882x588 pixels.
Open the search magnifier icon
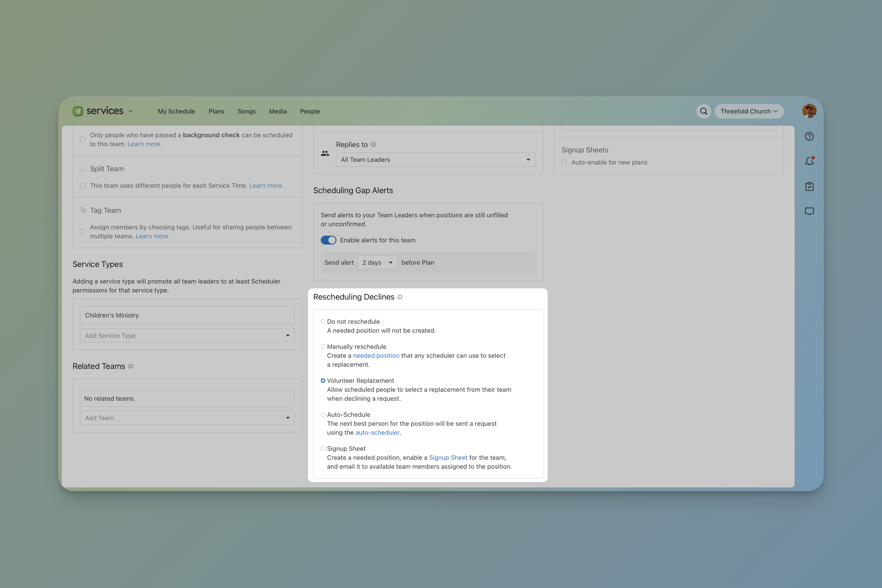pos(704,111)
